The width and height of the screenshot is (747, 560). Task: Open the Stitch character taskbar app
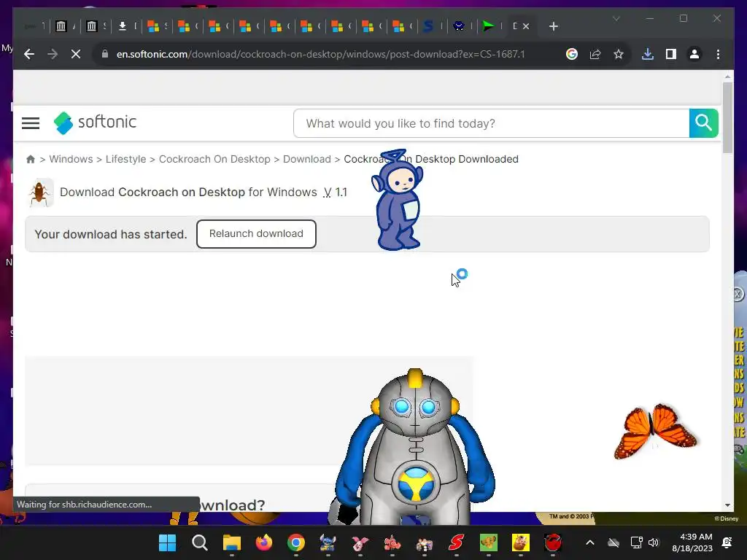coord(328,542)
